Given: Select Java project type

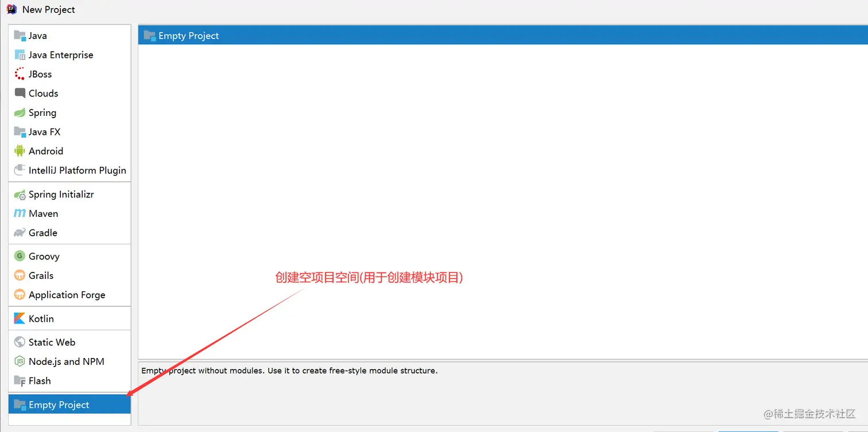Looking at the screenshot, I should [x=69, y=36].
